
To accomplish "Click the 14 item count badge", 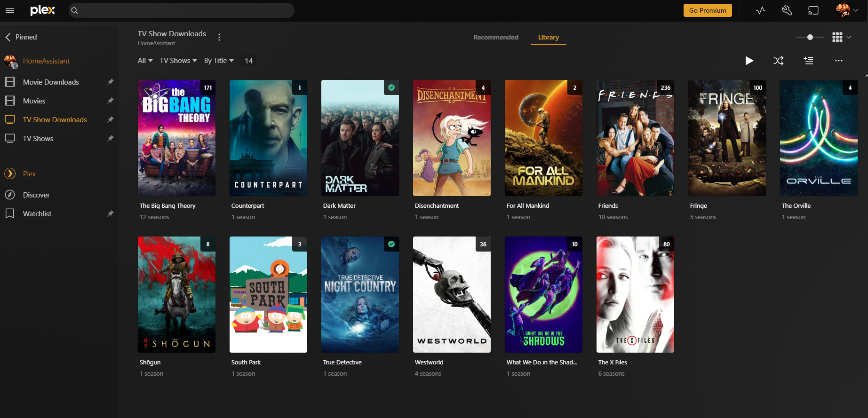I will point(249,61).
